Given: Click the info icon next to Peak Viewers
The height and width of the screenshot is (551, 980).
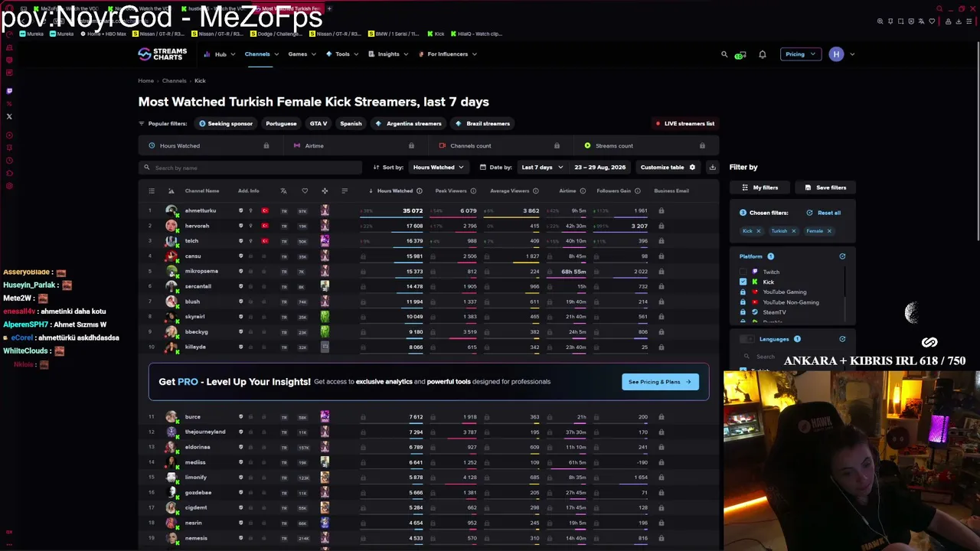Looking at the screenshot, I should [x=473, y=191].
